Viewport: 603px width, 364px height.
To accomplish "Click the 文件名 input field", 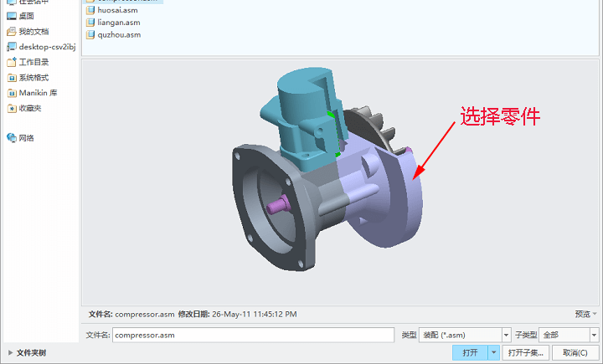I will click(253, 336).
